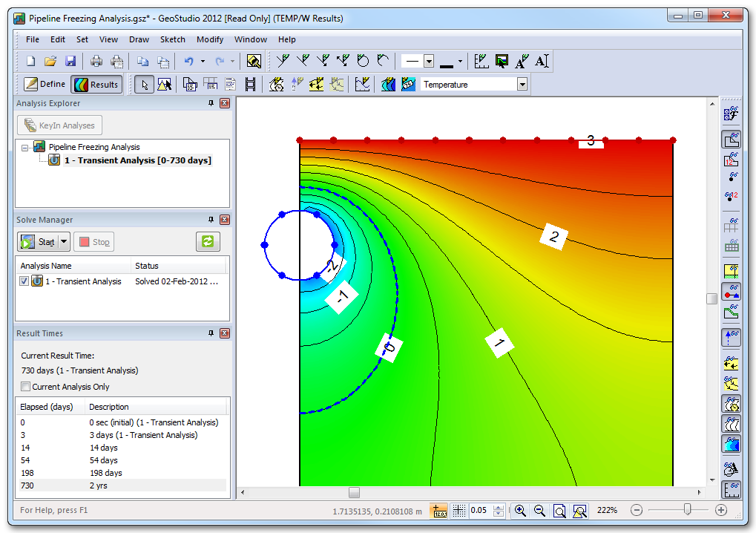Click the KeyIn Analyses button
The width and height of the screenshot is (756, 533).
(x=59, y=125)
